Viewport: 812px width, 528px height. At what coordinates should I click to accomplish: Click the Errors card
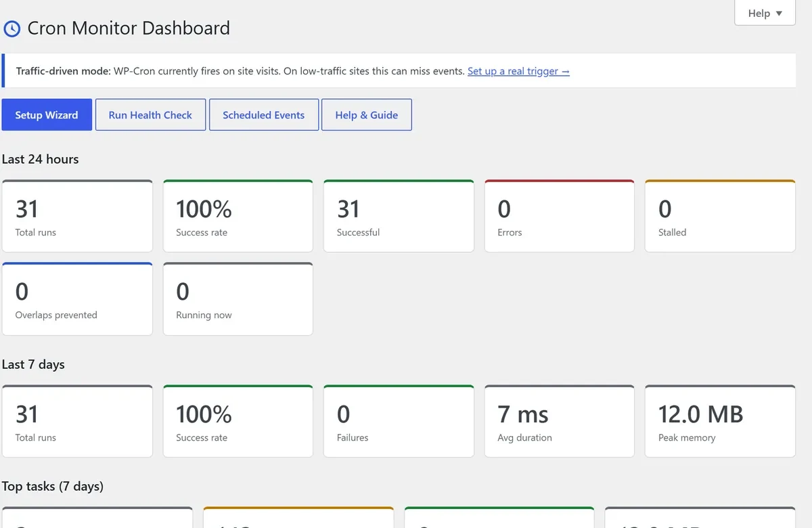(560, 216)
